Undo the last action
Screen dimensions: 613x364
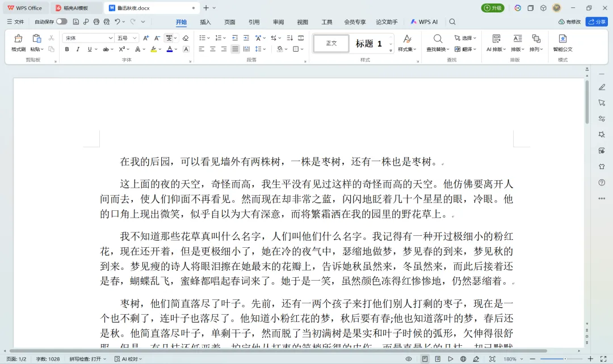(x=117, y=22)
